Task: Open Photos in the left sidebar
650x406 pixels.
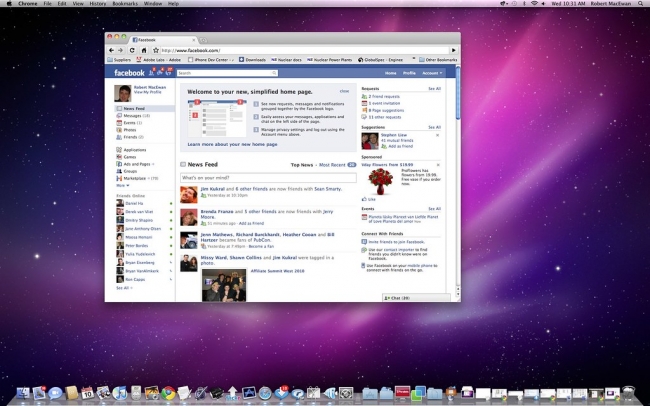Action: tap(126, 130)
